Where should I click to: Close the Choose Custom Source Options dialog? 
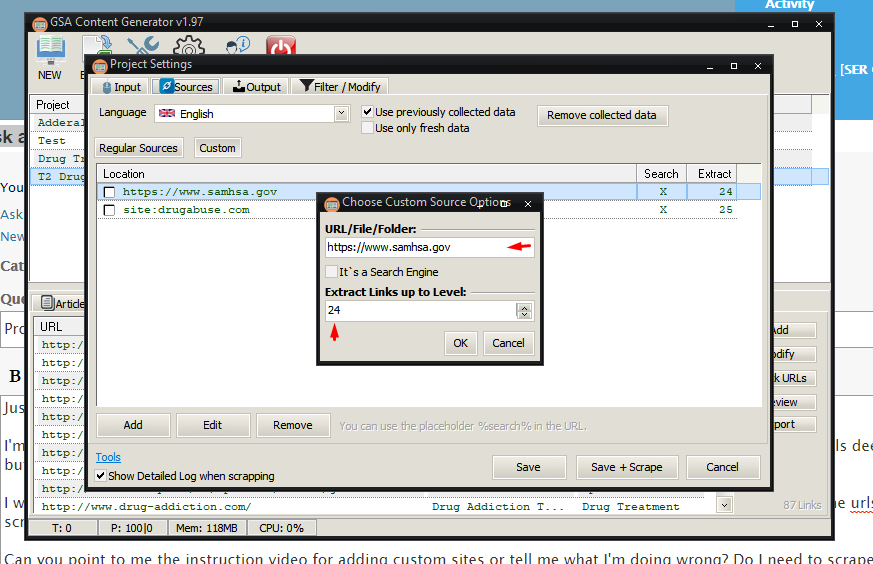[528, 204]
